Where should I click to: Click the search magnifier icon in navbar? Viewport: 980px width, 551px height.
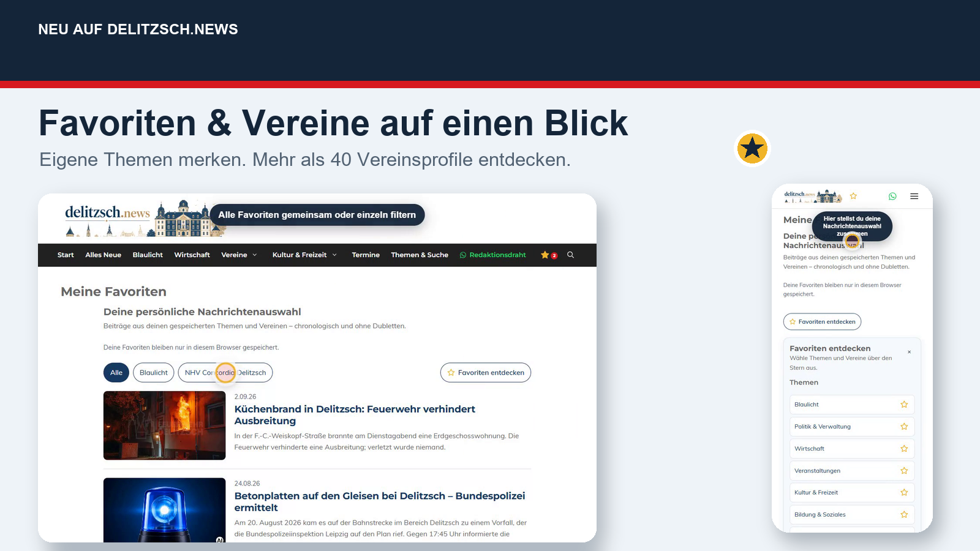pyautogui.click(x=570, y=255)
